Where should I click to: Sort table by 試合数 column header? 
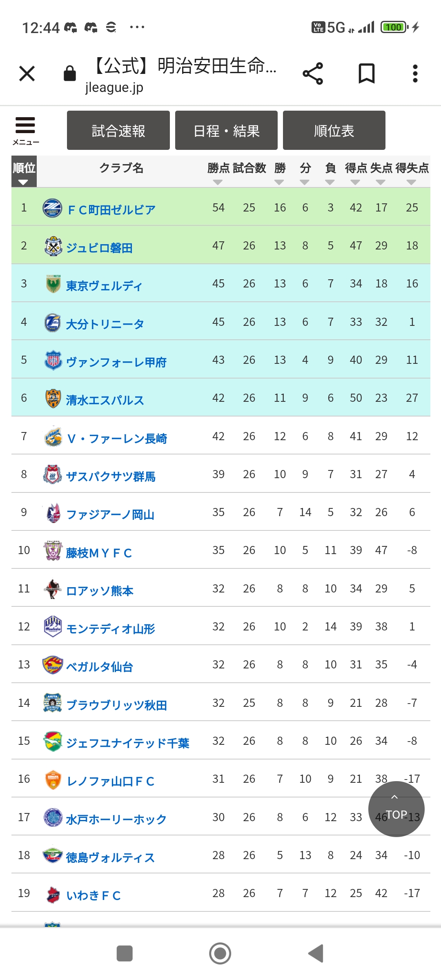tap(249, 168)
